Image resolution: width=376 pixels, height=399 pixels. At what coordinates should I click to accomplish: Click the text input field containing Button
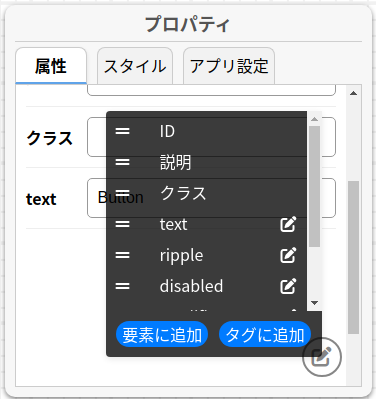(211, 198)
